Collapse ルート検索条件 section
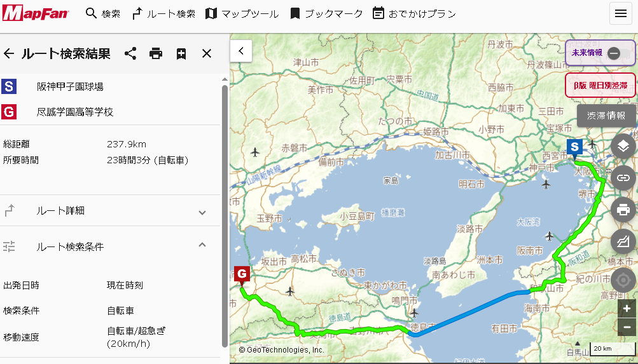Viewport: 638px width, 364px height. coord(110,246)
